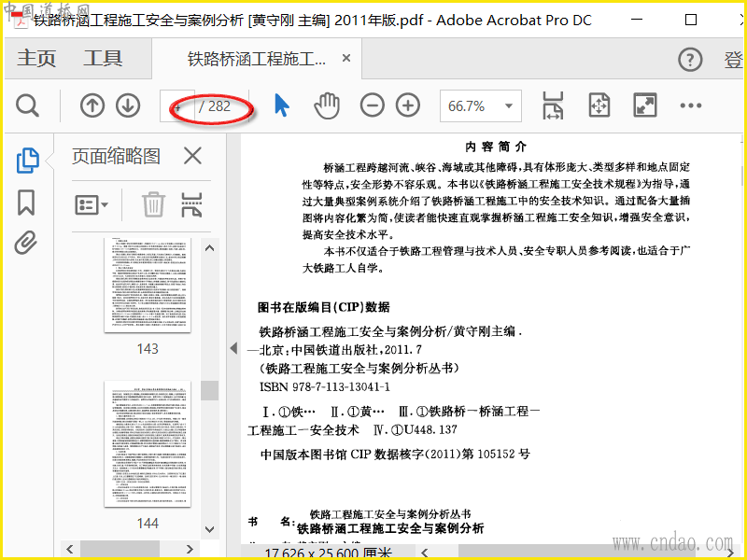Screen dimensions: 747x560
Task: Delete selected page with trash icon
Action: tap(153, 204)
